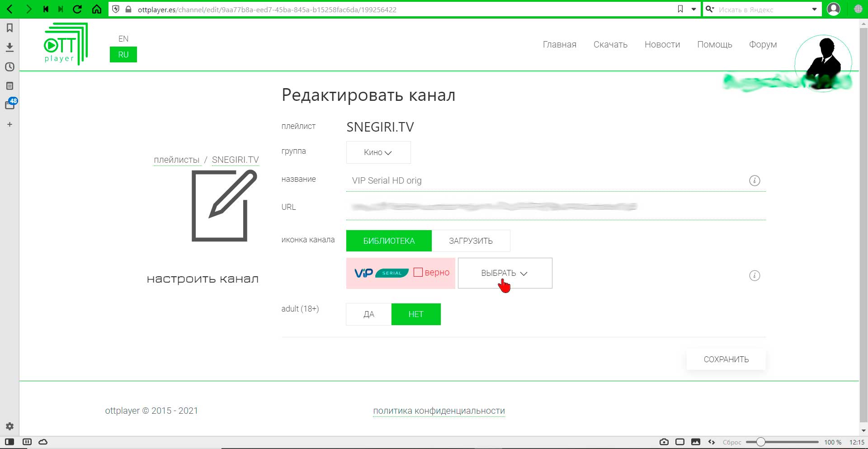The width and height of the screenshot is (868, 449).
Task: Open the window panel with 48 badge
Action: tap(10, 104)
